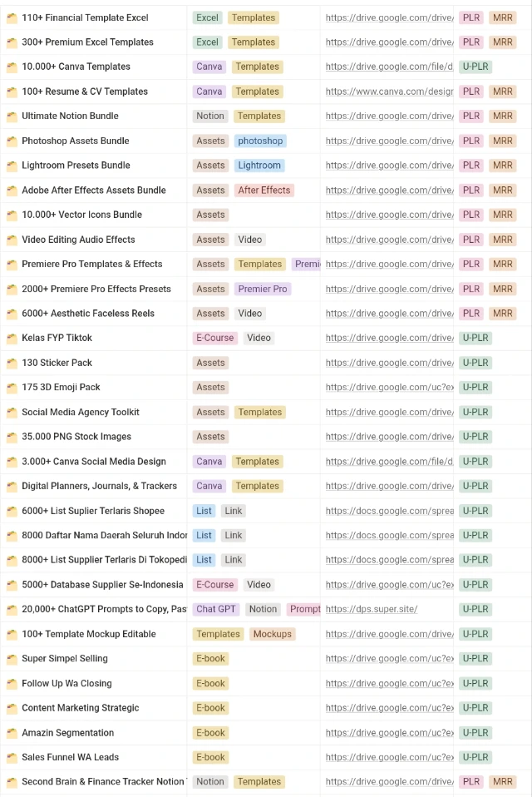The width and height of the screenshot is (532, 797).
Task: Click the page icon beside Ultimate Notion Bundle
Action: coord(12,116)
